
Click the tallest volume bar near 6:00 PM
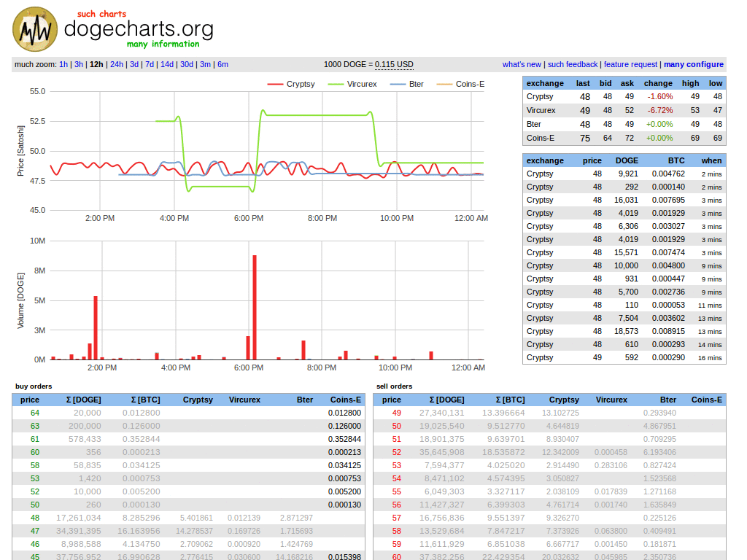coord(255,307)
